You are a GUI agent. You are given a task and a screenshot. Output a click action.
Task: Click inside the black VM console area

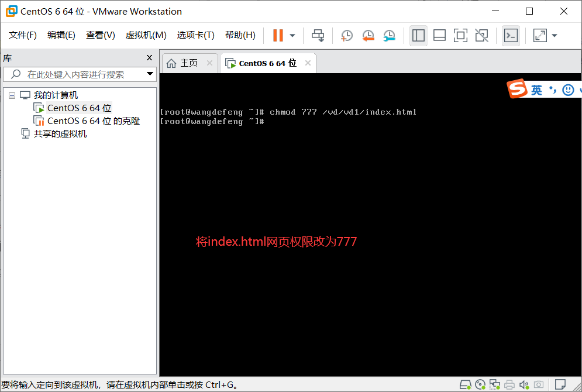click(x=370, y=225)
